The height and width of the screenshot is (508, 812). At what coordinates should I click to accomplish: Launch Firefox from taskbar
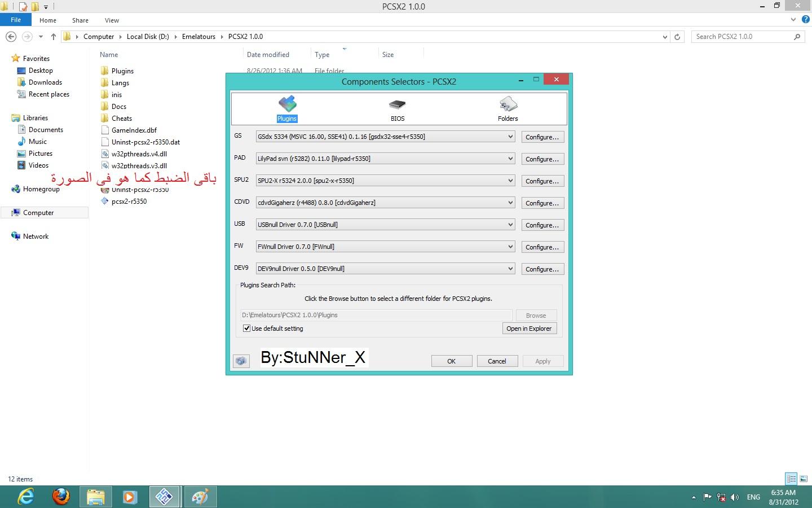pyautogui.click(x=61, y=497)
